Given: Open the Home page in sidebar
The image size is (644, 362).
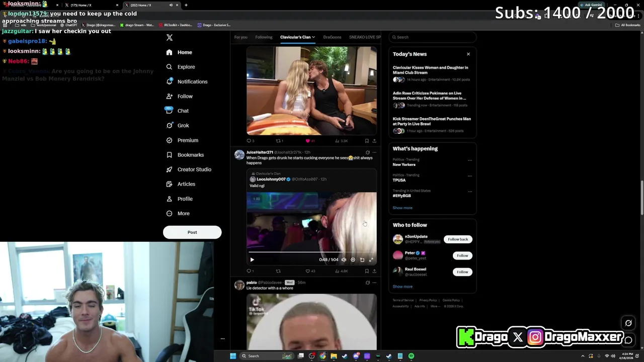Looking at the screenshot, I should coord(179,52).
